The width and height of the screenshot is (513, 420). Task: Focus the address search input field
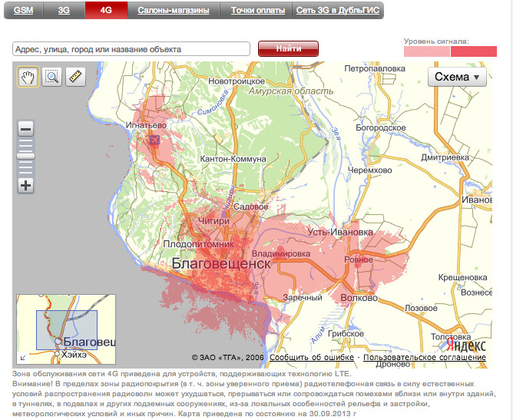pyautogui.click(x=131, y=49)
